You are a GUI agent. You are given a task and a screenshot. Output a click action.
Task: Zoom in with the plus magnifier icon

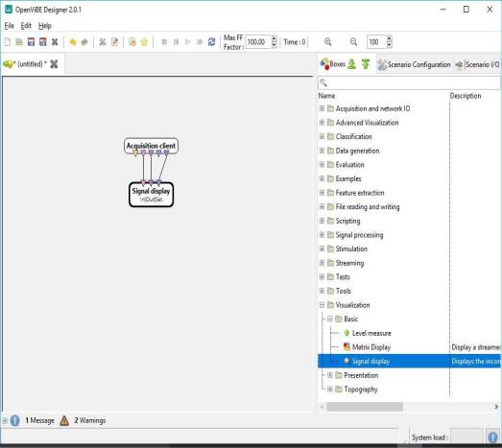coord(328,42)
